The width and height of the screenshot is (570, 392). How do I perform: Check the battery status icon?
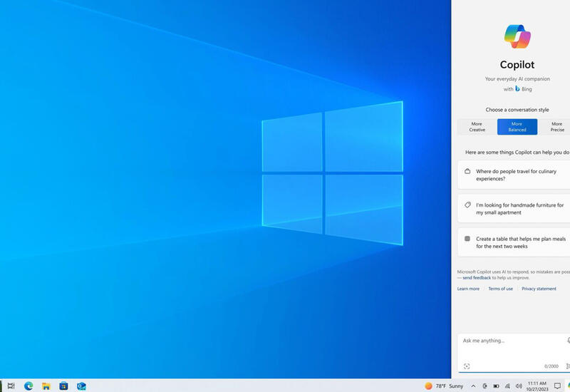[x=496, y=386]
